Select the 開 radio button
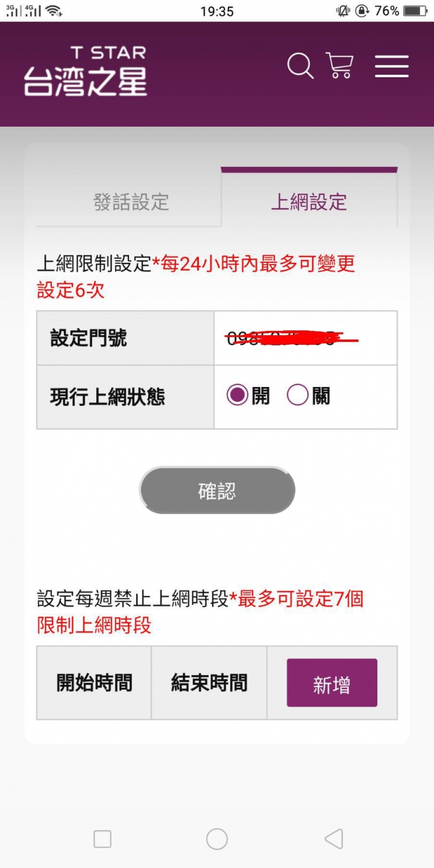Image resolution: width=434 pixels, height=868 pixels. [x=237, y=396]
